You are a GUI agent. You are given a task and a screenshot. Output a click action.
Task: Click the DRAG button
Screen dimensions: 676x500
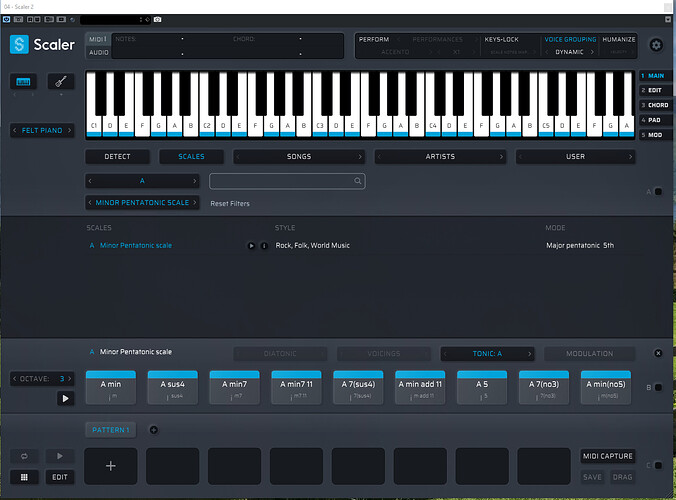[623, 477]
